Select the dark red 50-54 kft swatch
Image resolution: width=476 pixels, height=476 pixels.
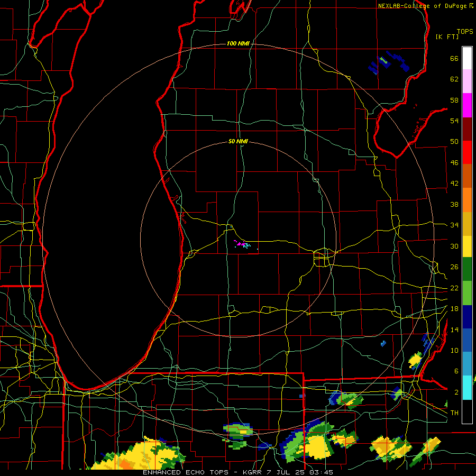point(467,129)
